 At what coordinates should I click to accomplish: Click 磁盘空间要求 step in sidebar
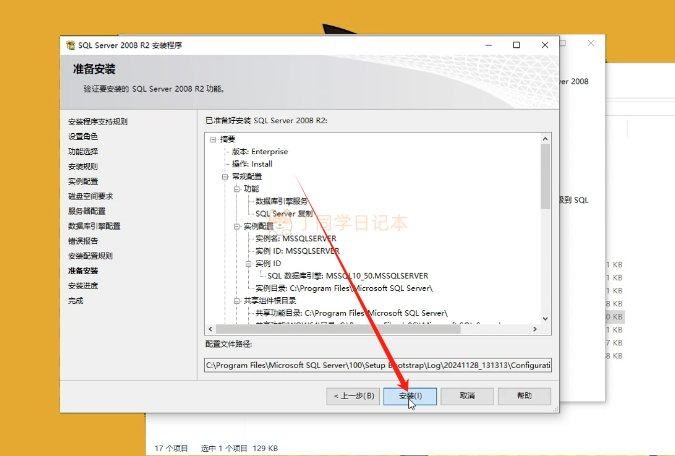tap(90, 196)
